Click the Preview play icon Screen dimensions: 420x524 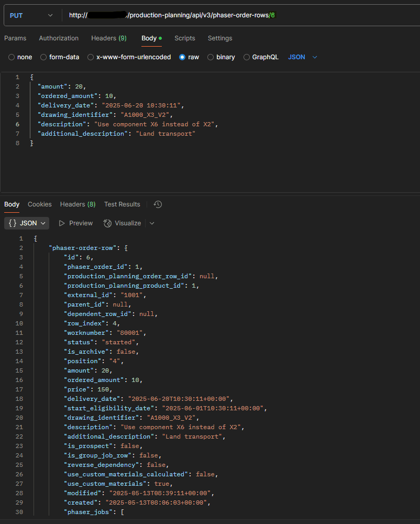click(x=62, y=223)
